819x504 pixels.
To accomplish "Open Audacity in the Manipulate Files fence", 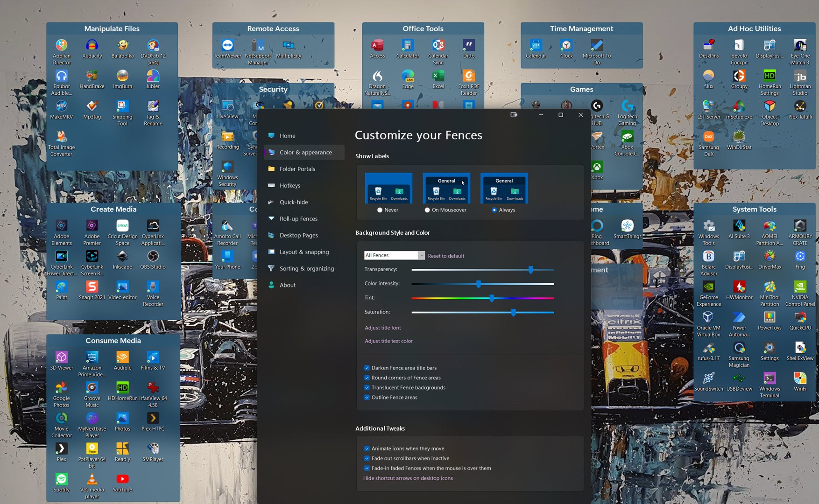I will click(92, 49).
